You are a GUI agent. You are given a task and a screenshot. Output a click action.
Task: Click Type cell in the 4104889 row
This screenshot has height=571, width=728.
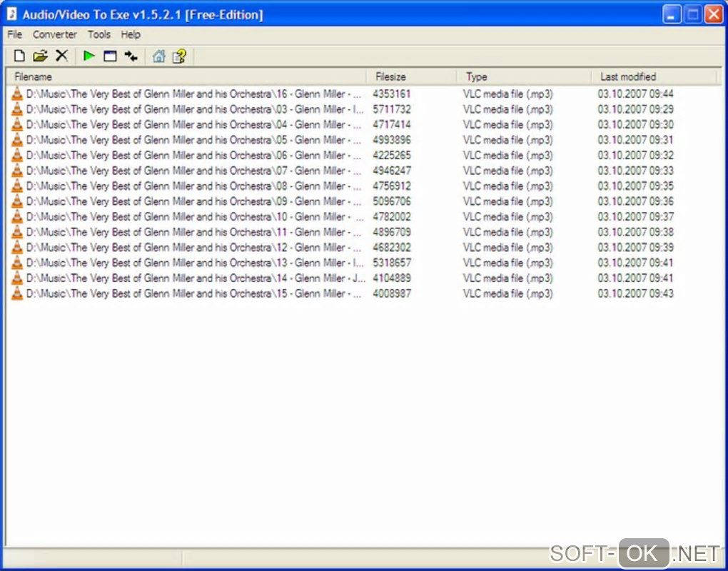[x=508, y=278]
